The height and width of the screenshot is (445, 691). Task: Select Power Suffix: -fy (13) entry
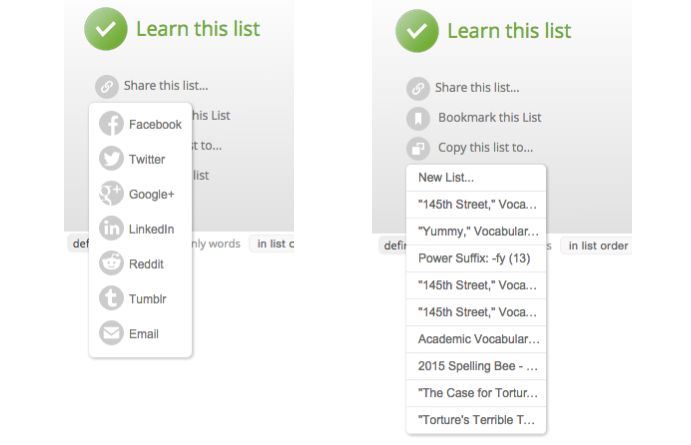point(473,259)
